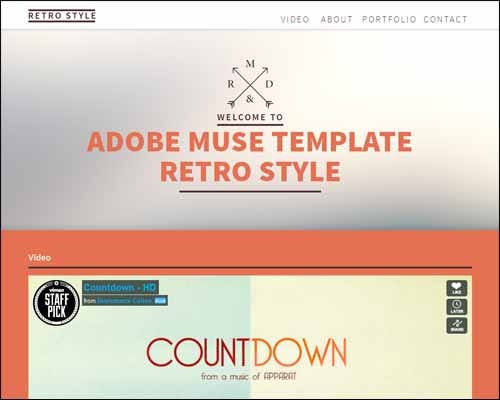Open the About menu item
Image resolution: width=500 pixels, height=400 pixels.
336,20
